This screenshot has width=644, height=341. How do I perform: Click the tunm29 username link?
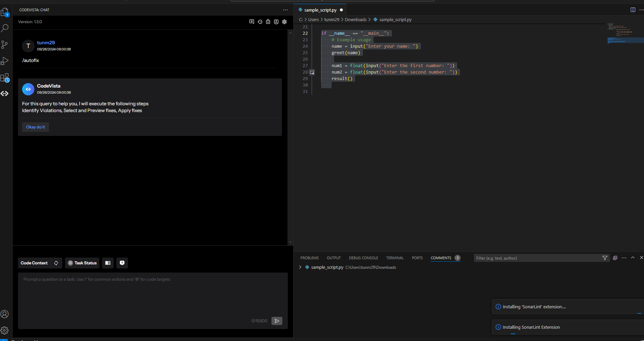[x=46, y=43]
